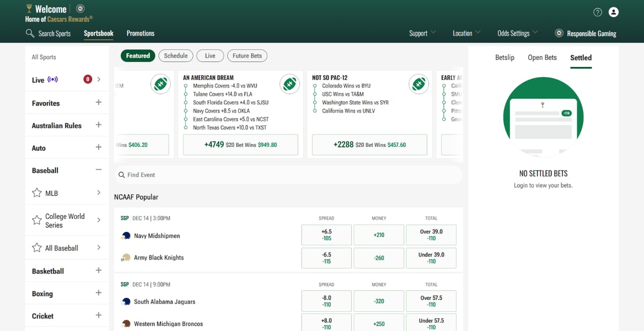Click the live count badge showing 0
Image resolution: width=644 pixels, height=331 pixels.
tap(87, 79)
